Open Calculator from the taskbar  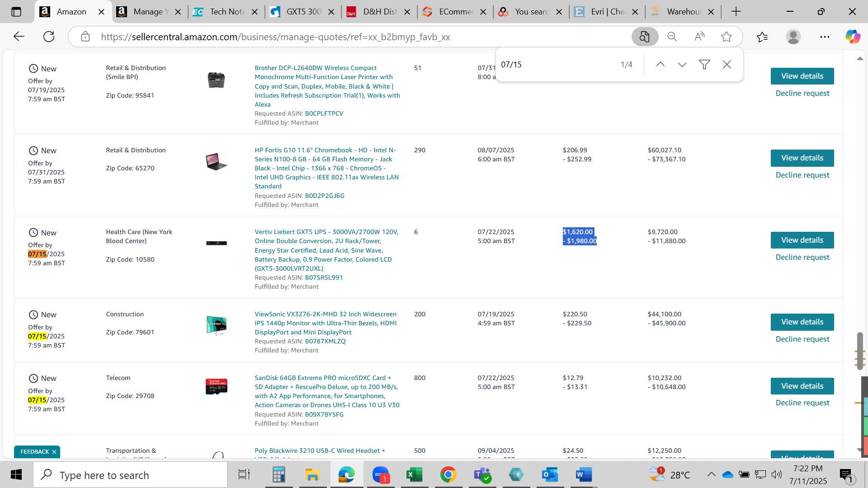(278, 475)
